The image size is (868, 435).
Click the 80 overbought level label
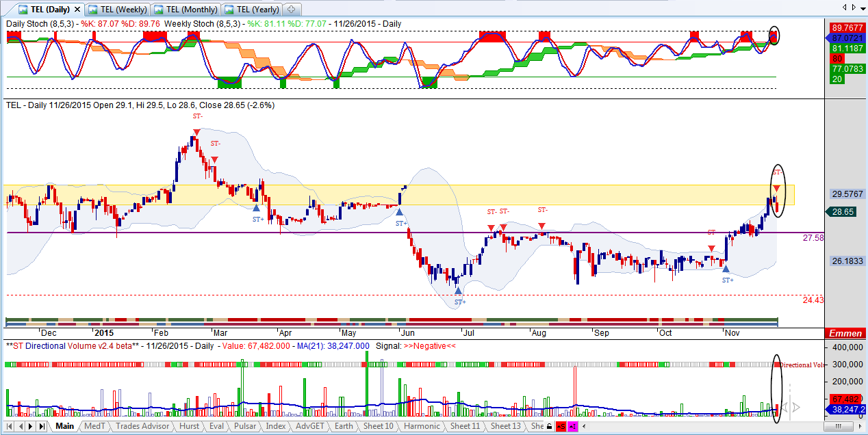[837, 59]
